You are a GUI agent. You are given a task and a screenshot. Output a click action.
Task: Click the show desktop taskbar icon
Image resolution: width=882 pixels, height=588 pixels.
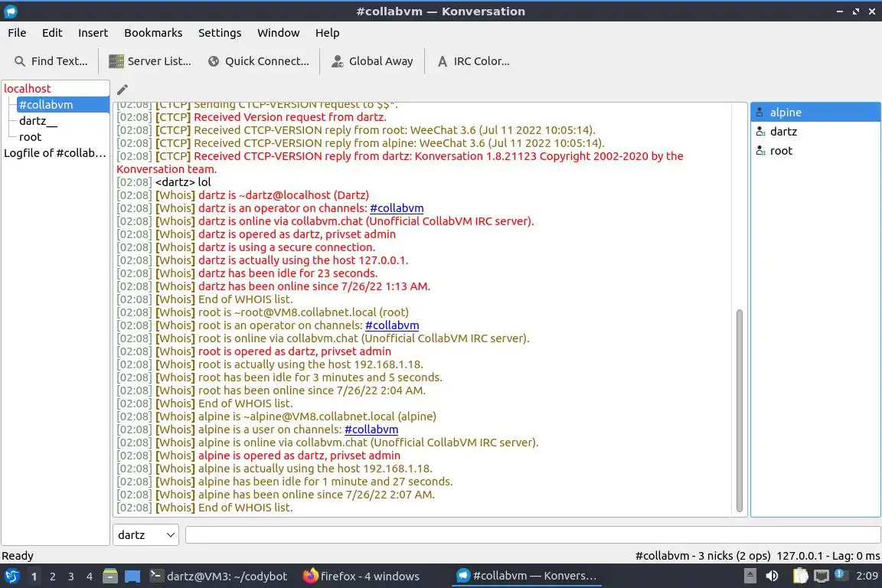pos(132,577)
